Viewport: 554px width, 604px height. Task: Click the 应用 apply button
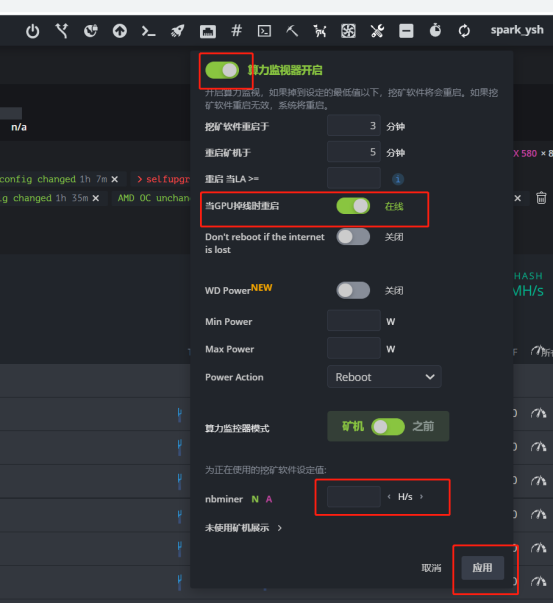coord(482,568)
